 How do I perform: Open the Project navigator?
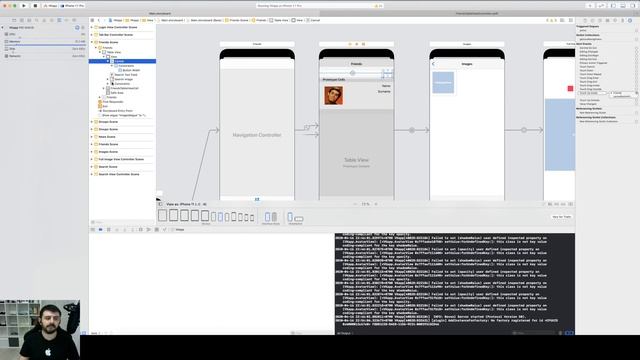click(x=14, y=20)
